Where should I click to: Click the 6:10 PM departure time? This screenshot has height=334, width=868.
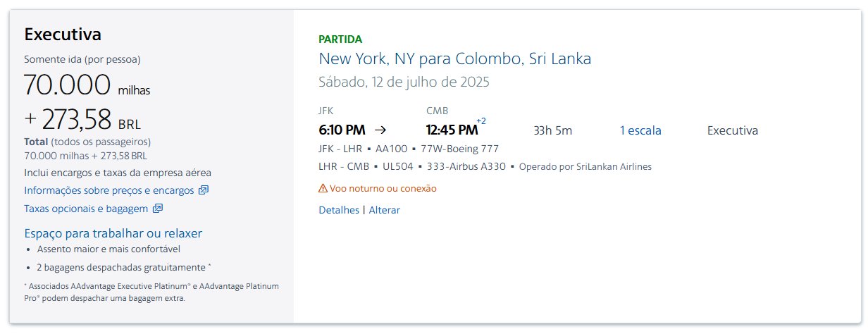click(342, 130)
